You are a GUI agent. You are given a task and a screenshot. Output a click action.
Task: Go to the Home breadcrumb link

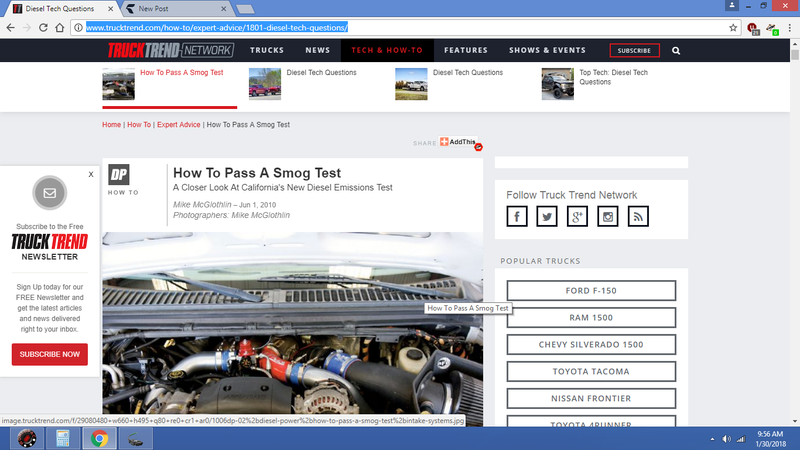point(111,124)
